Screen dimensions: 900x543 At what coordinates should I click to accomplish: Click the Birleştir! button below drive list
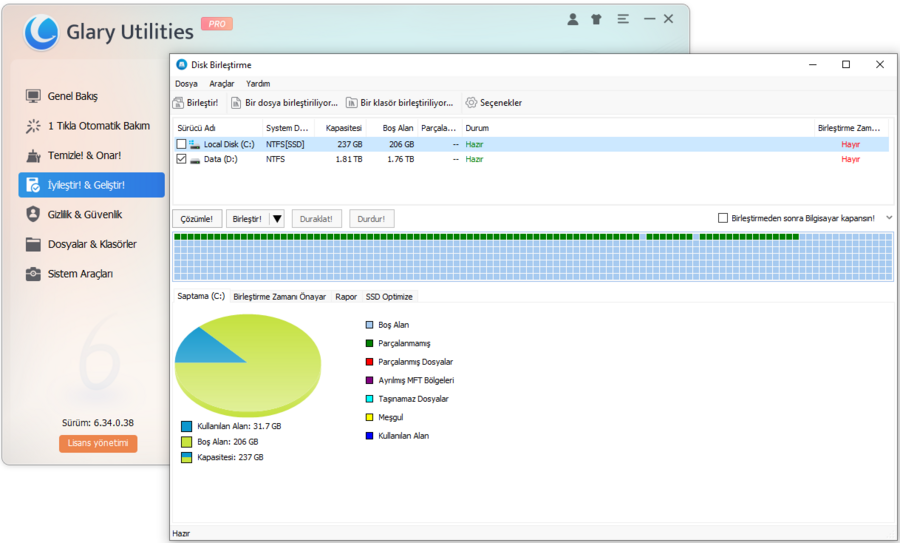click(247, 219)
